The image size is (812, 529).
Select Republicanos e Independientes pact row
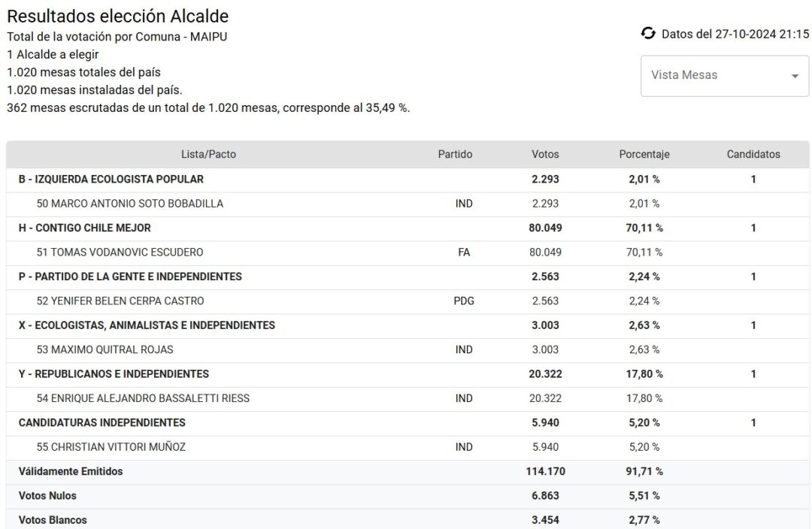click(114, 374)
